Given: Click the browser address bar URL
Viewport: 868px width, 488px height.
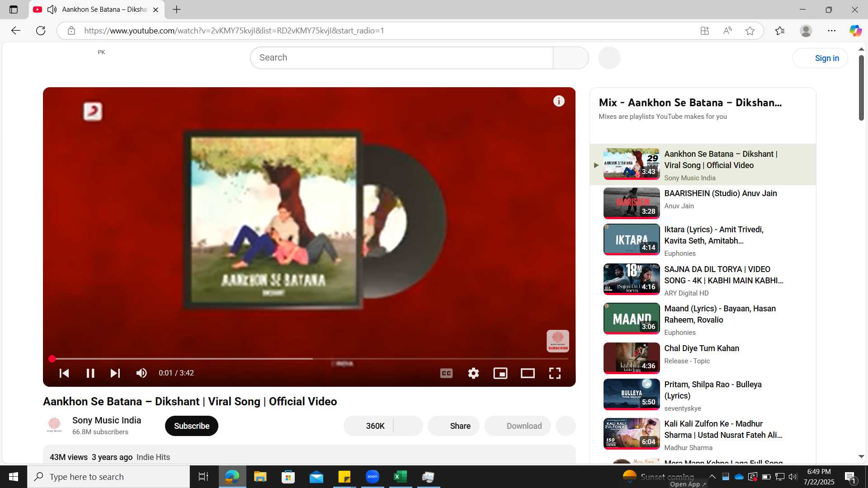Looking at the screenshot, I should [x=234, y=31].
